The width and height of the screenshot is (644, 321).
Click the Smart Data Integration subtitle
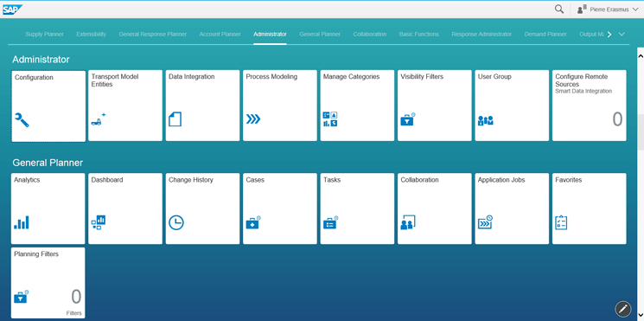click(583, 91)
